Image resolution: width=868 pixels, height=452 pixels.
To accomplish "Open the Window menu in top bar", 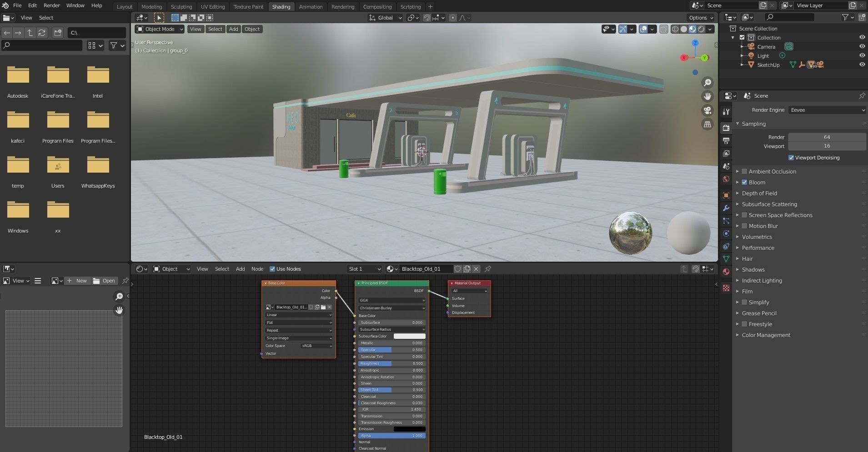I will (x=75, y=5).
